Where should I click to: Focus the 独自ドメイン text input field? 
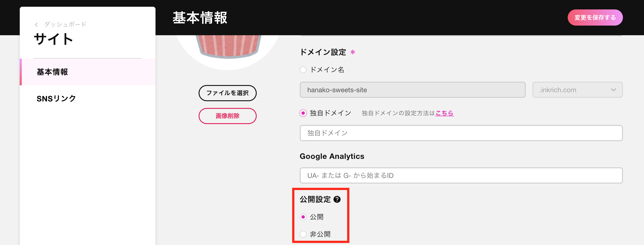point(461,133)
